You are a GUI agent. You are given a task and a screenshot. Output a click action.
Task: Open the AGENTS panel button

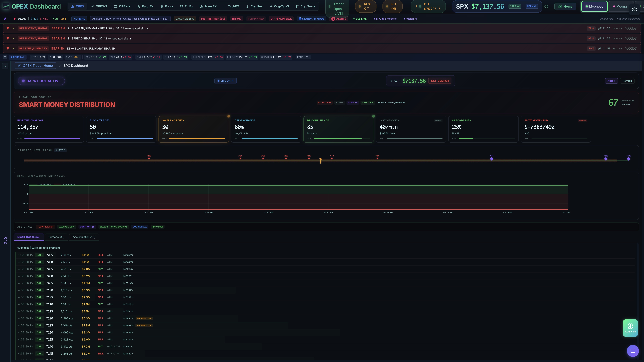point(630,328)
